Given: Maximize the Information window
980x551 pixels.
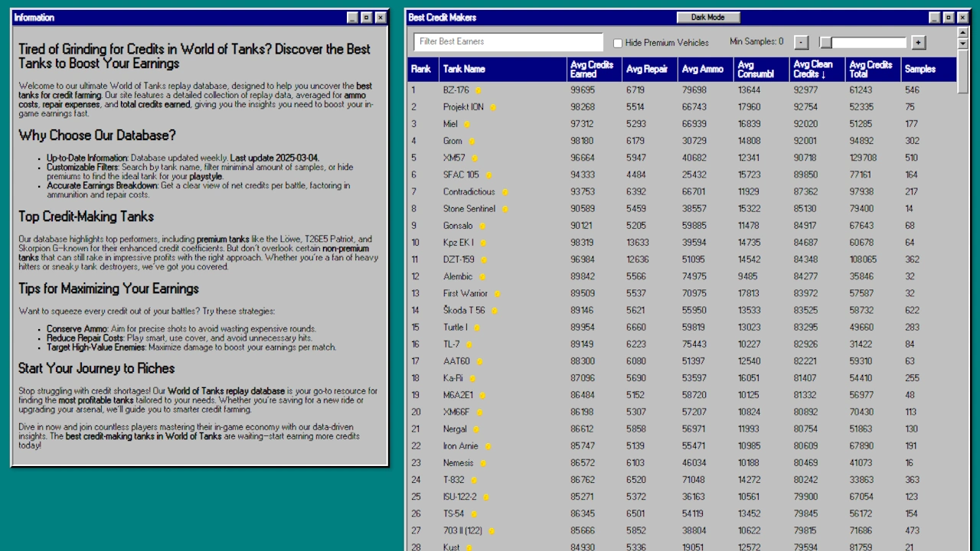Looking at the screenshot, I should 366,18.
